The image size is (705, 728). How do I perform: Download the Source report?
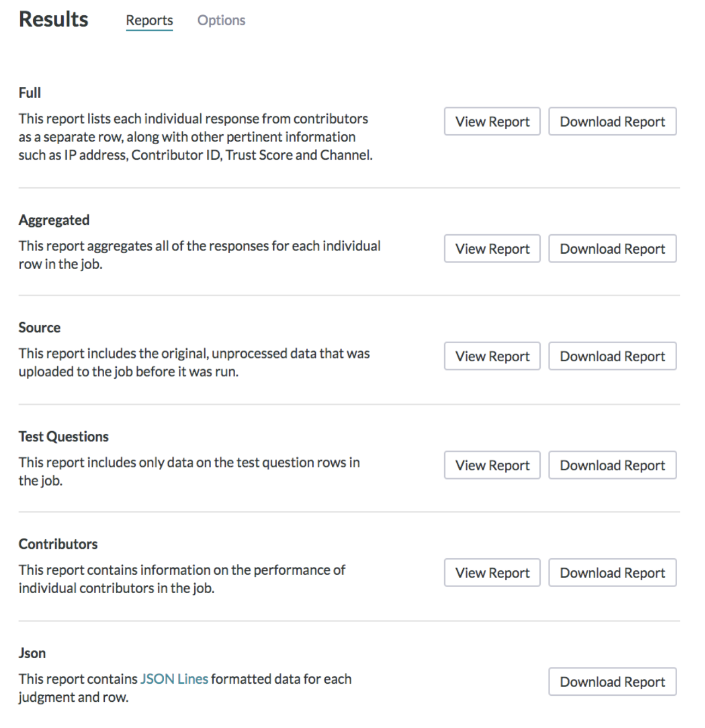point(612,356)
